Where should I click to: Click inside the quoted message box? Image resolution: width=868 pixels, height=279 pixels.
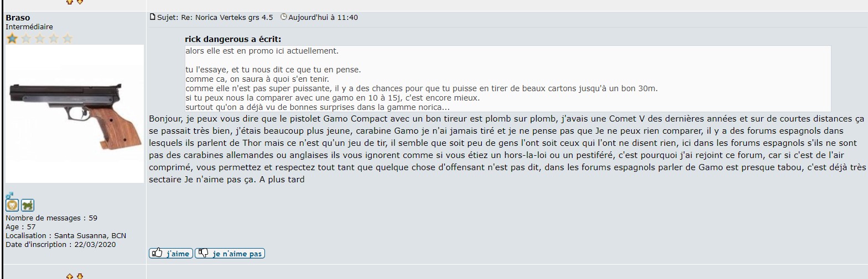508,79
